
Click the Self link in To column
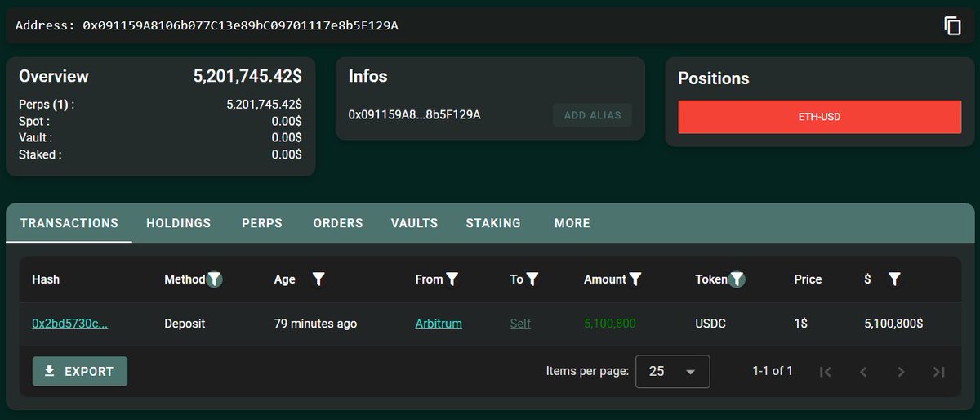click(520, 324)
